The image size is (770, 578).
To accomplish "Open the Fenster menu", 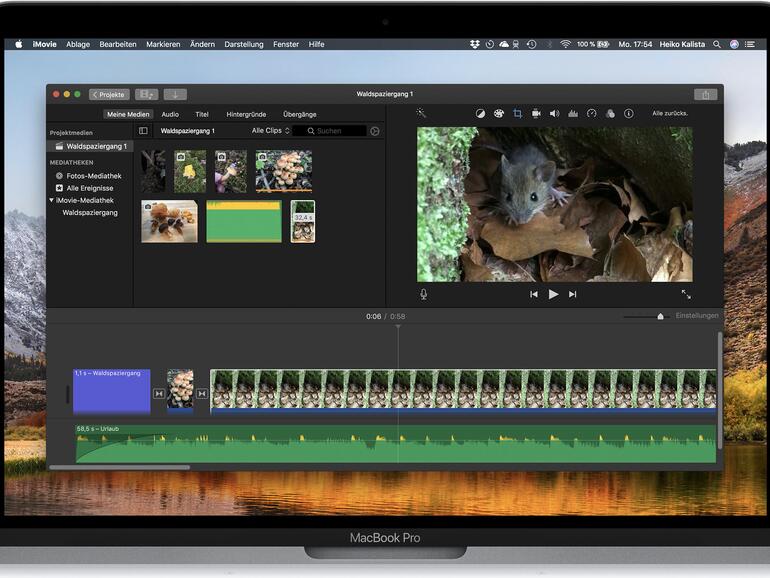I will click(x=286, y=44).
